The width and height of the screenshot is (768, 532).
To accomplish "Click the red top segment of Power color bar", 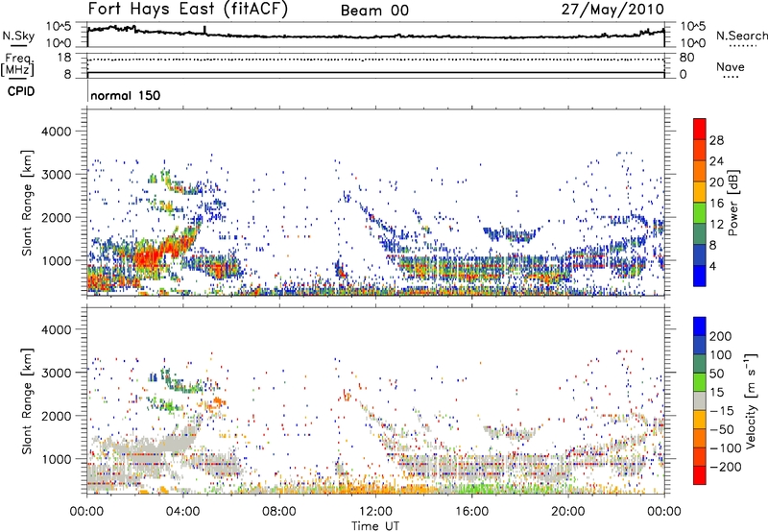I will coord(700,129).
